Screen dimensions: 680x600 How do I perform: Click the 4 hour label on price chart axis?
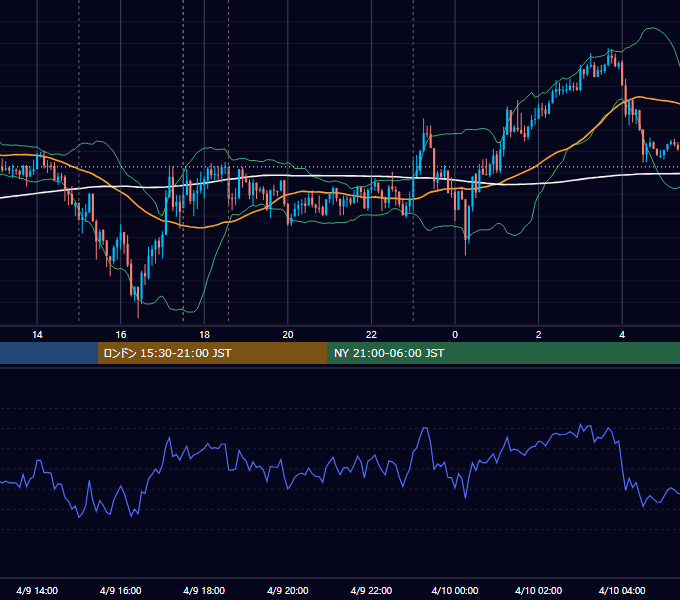[622, 335]
